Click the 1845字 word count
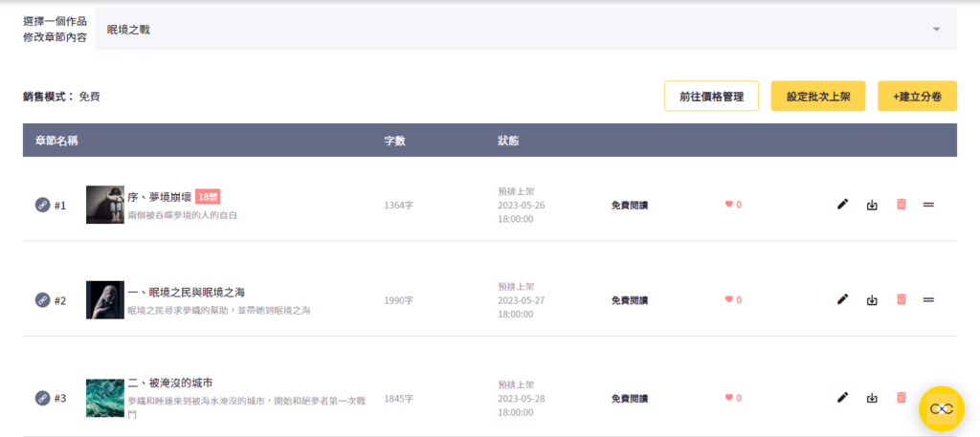 399,398
